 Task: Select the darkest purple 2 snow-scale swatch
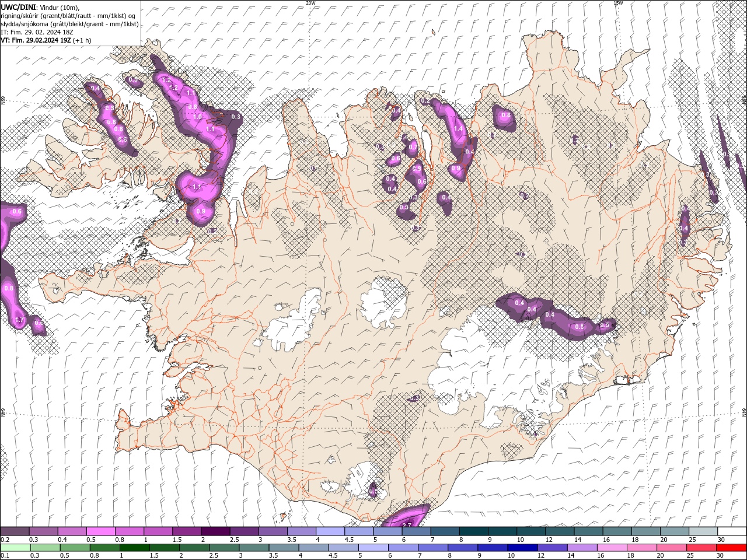click(x=215, y=531)
